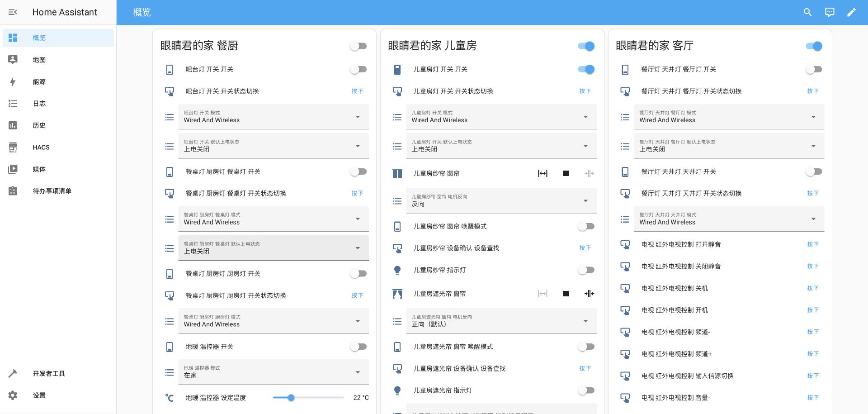Open the 儿童房纱帘 窗帘 电机反向 dropdown
Image resolution: width=868 pixels, height=414 pixels.
pos(501,200)
